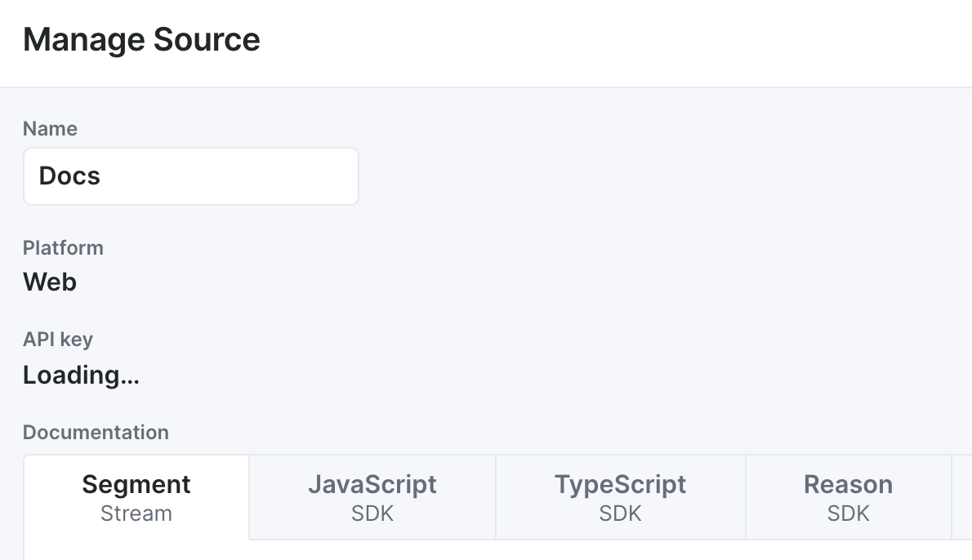Click the SDK subtitle under Reason

pyautogui.click(x=848, y=513)
